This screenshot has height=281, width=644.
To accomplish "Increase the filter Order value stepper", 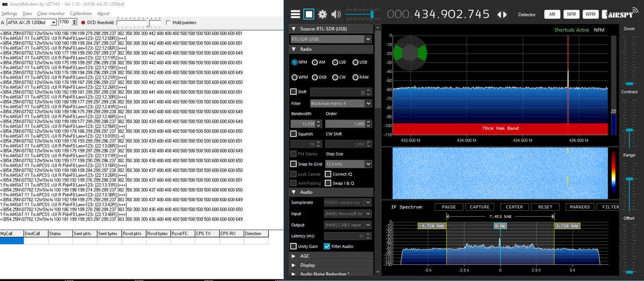I will (x=368, y=122).
